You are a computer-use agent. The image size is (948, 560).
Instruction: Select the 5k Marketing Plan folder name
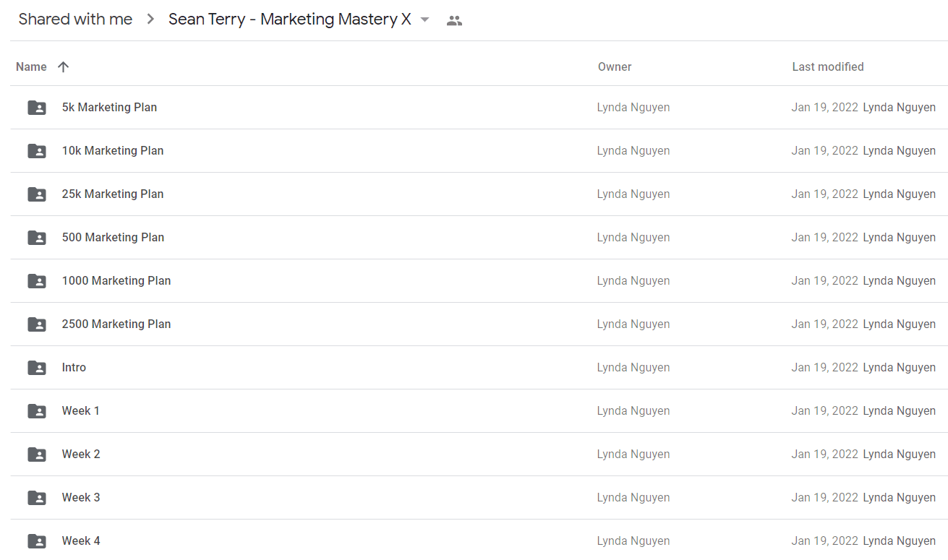(109, 107)
